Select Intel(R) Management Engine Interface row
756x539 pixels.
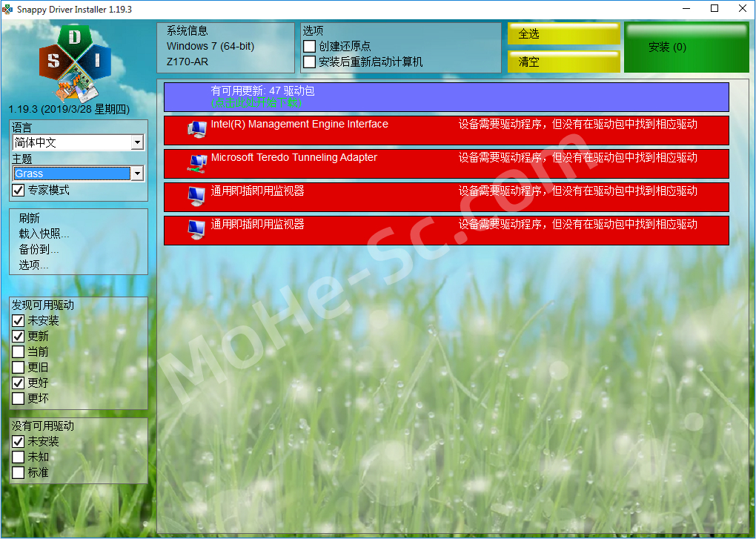click(446, 130)
